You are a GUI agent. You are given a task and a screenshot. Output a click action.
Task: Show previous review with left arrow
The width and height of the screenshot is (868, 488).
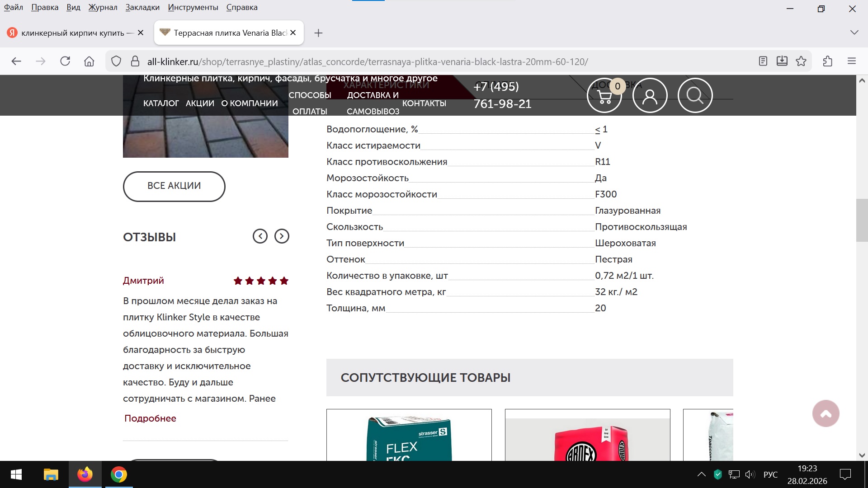pyautogui.click(x=260, y=236)
